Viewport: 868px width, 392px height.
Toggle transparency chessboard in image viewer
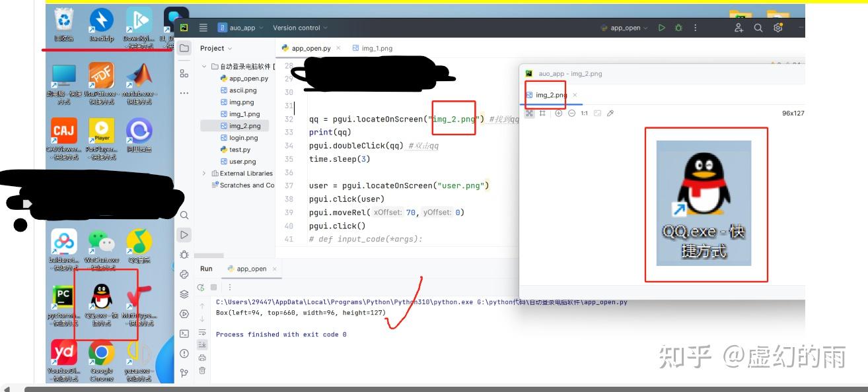coord(529,113)
